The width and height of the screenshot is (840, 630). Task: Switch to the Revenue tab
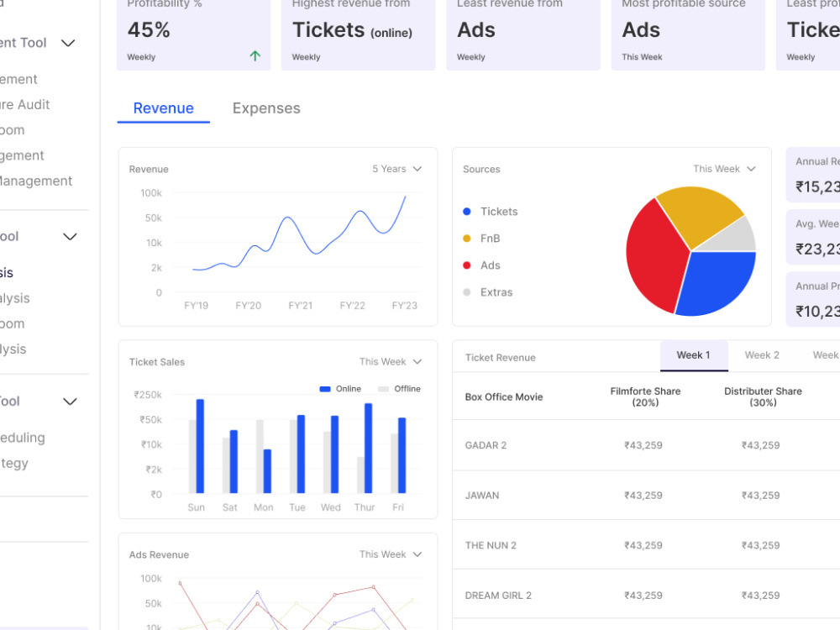click(164, 108)
